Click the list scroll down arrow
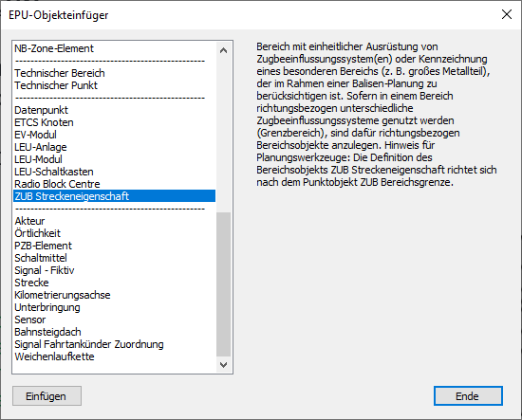Image resolution: width=522 pixels, height=420 pixels. click(x=223, y=365)
